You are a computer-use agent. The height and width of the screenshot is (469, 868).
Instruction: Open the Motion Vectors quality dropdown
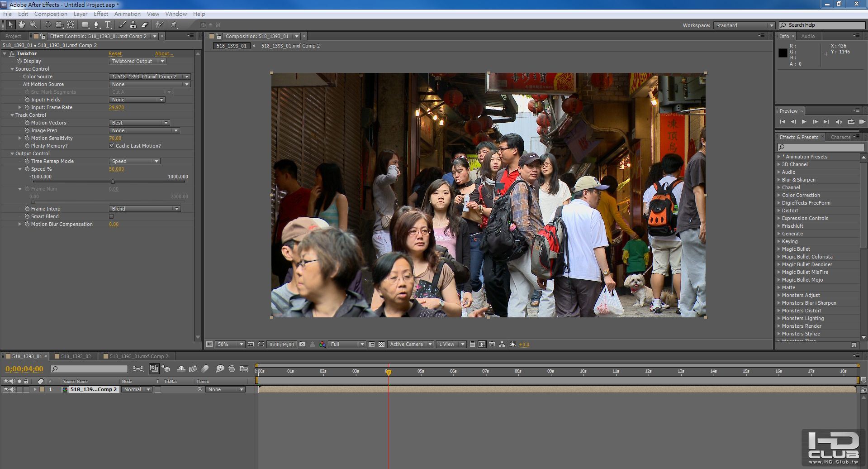139,123
